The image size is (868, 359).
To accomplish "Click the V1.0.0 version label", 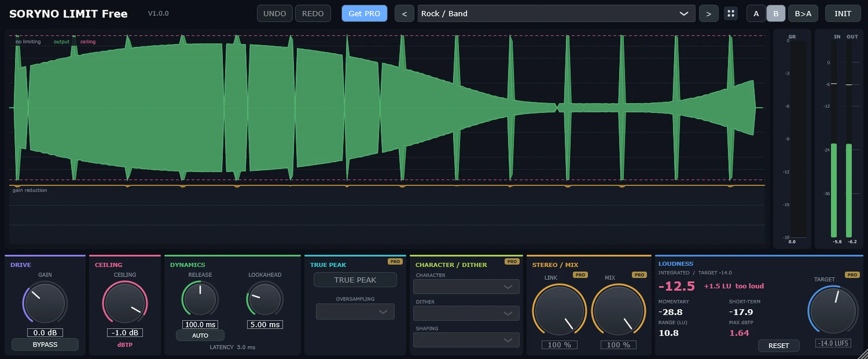I will (158, 14).
